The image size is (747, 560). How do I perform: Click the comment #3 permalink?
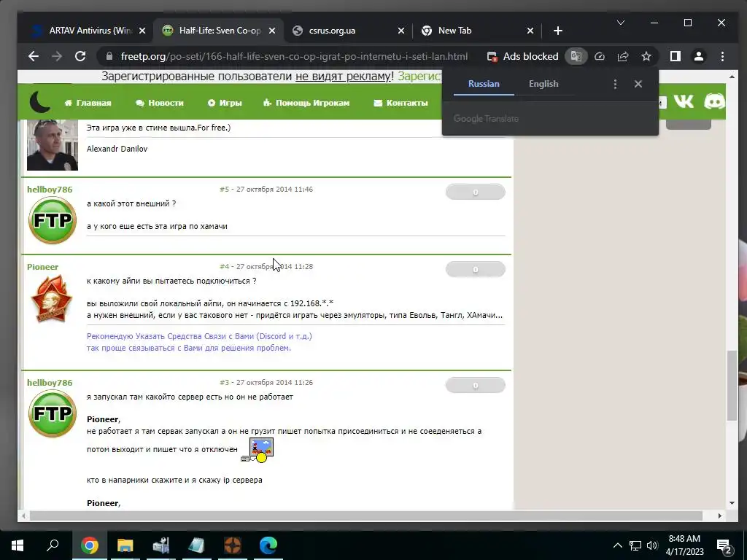[225, 382]
